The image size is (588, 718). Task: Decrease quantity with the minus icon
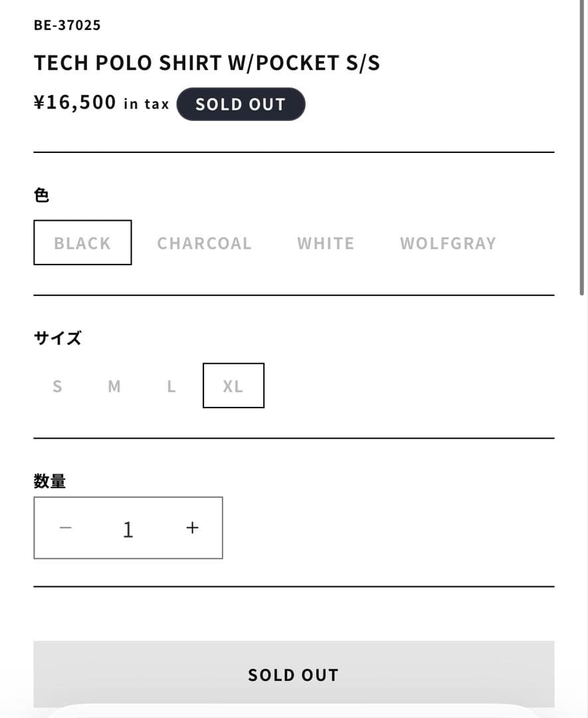pos(65,528)
